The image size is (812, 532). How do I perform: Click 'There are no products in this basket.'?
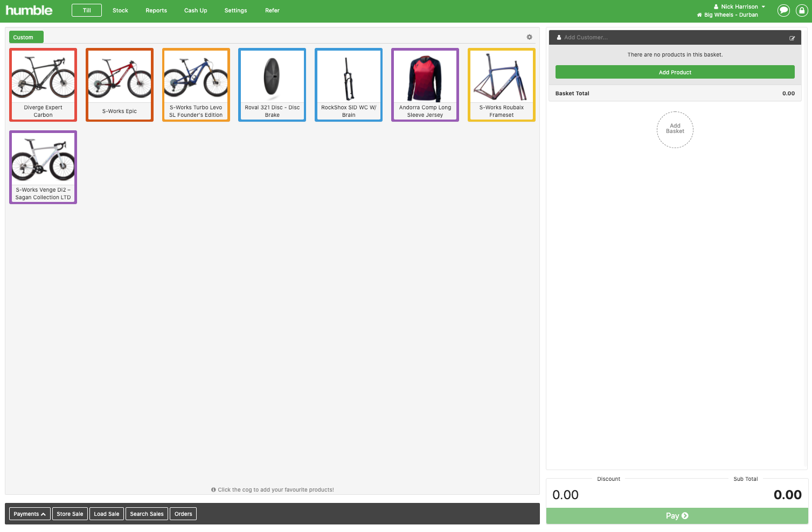[x=675, y=54]
